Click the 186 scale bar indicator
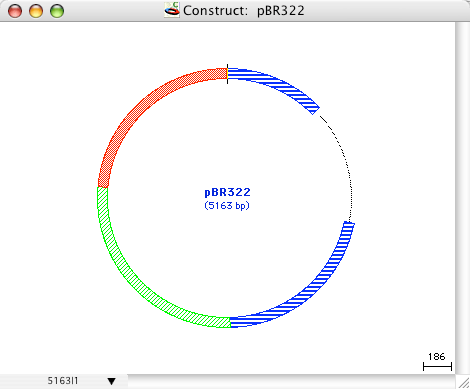This screenshot has width=470, height=389. pos(437,362)
